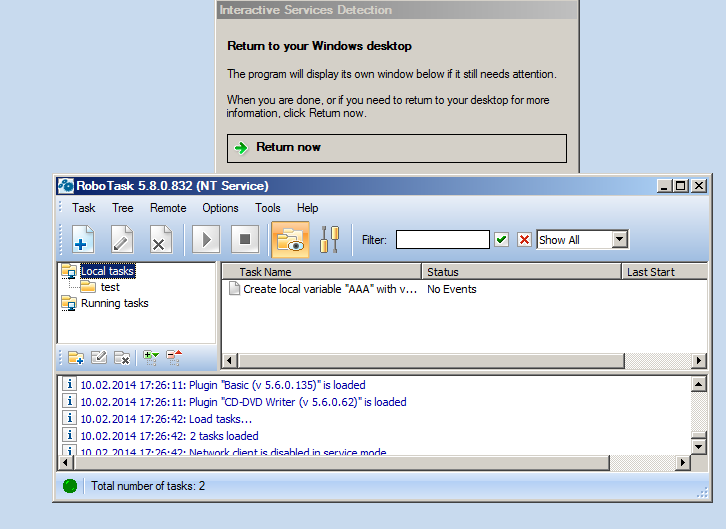The height and width of the screenshot is (529, 726).
Task: Click the task list horizontal scrollbar thumb
Action: [431, 361]
